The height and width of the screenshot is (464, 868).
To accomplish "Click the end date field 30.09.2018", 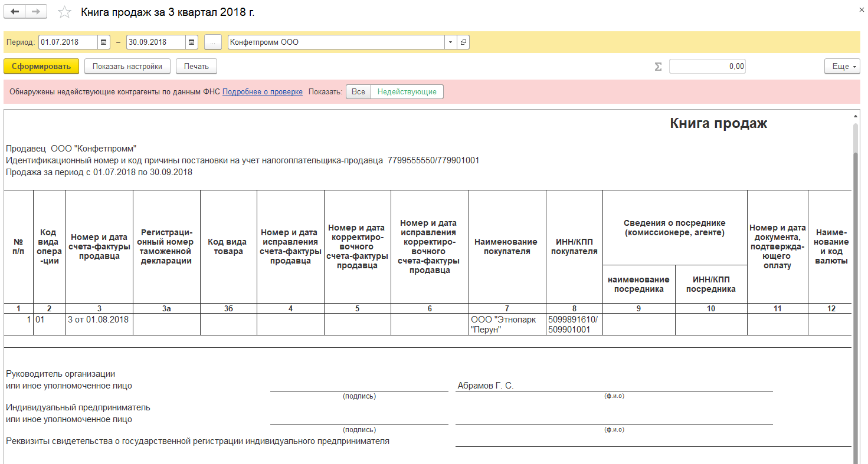I will [156, 42].
